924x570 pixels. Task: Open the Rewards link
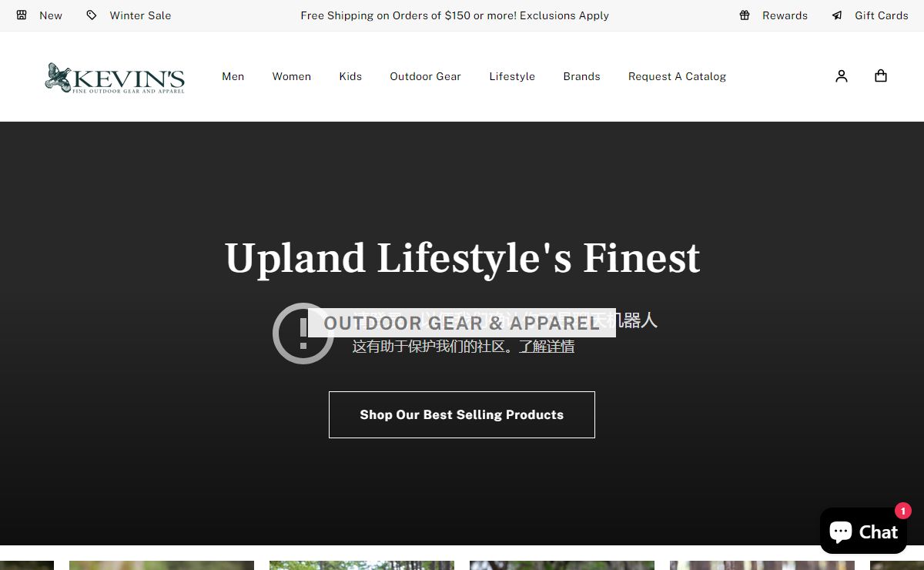pyautogui.click(x=785, y=15)
